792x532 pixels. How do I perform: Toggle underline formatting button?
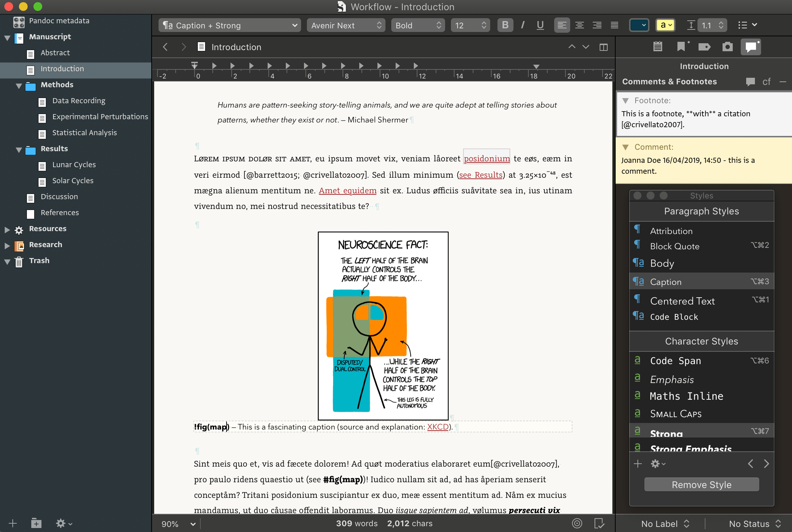(540, 25)
